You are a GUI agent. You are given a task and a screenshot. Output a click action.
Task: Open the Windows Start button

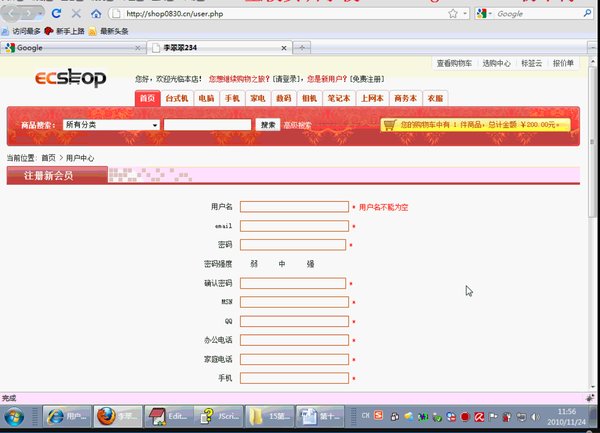pos(14,417)
